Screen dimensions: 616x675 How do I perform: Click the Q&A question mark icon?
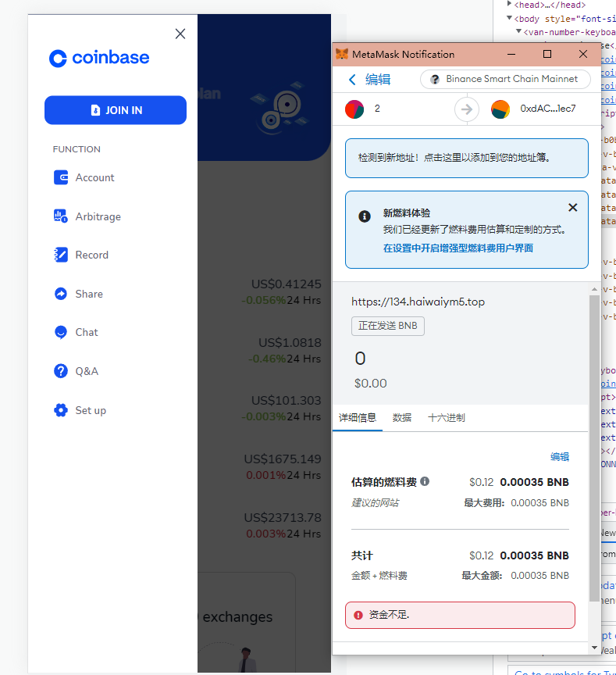61,371
